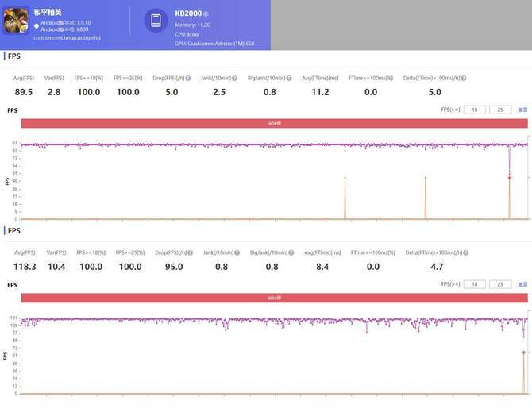Click help icon beside Avg(FTime) showing 11.2

[x=342, y=78]
